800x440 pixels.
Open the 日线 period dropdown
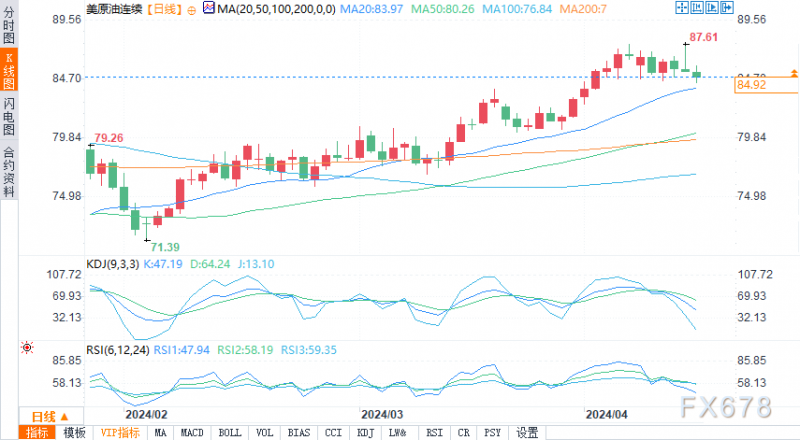point(51,417)
